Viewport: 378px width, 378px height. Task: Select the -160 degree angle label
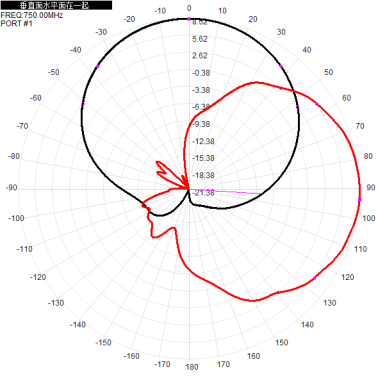coord(131,356)
